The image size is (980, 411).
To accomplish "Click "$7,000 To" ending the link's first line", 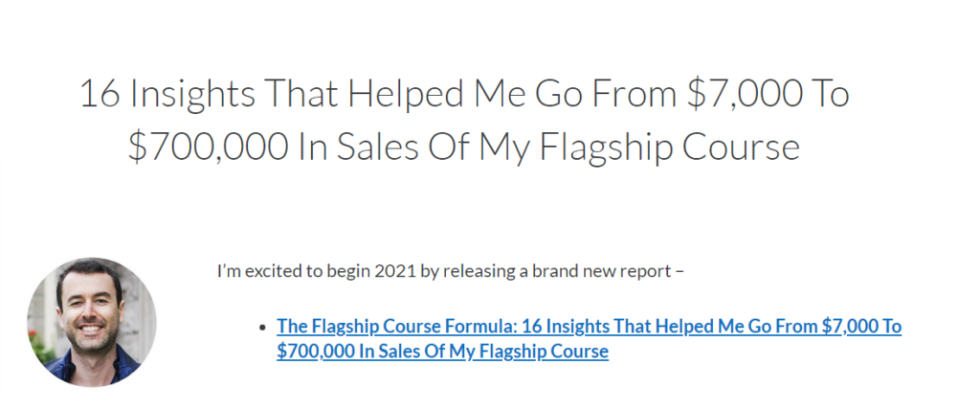I will 861,327.
